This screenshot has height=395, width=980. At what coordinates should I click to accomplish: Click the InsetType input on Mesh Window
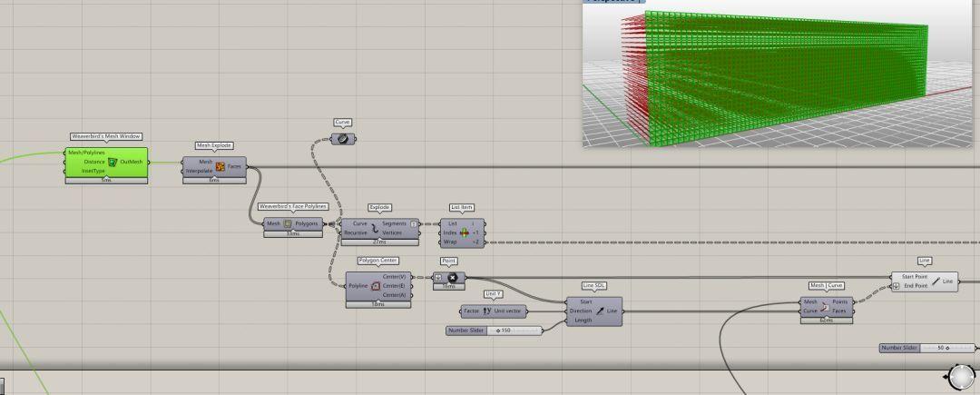point(93,171)
